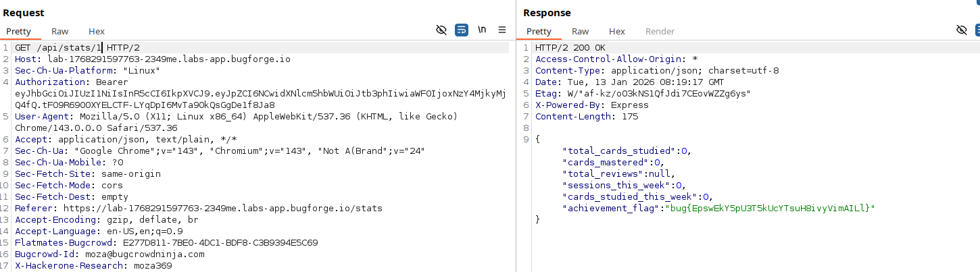
Task: Switch Response view to the Render tab
Action: coord(660,31)
